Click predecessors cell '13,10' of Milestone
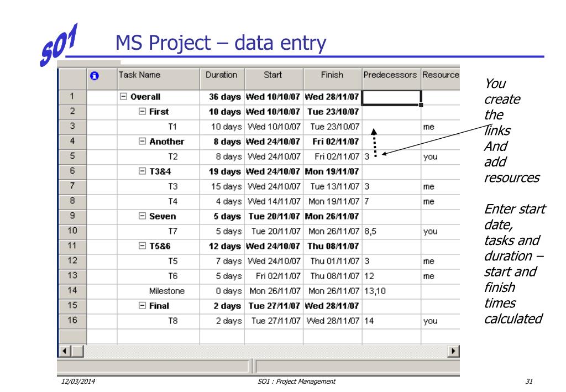 pyautogui.click(x=391, y=291)
